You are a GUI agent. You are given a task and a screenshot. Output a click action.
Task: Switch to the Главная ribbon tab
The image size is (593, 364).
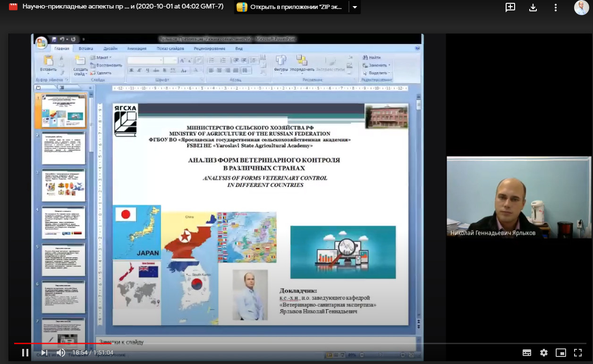(x=62, y=48)
